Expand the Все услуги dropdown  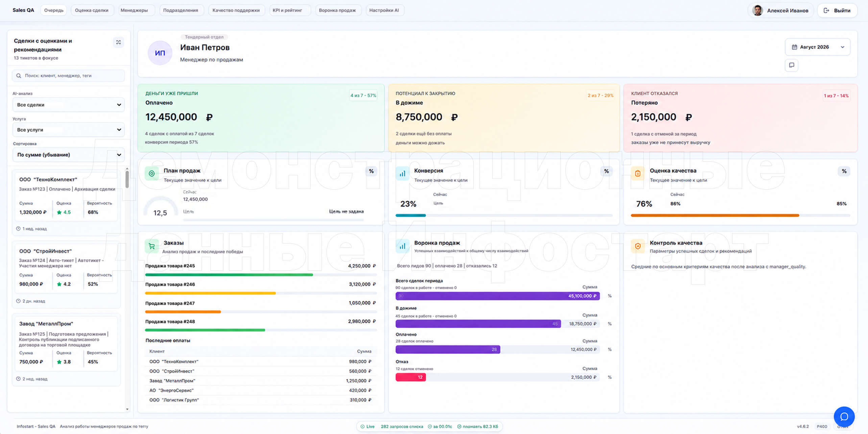pos(69,130)
